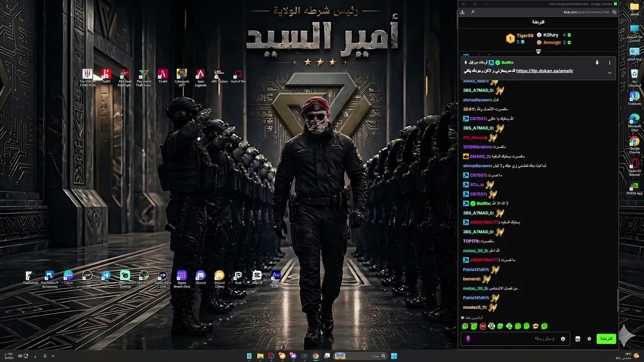Open NVIDIA App desktop shortcut
644x362 pixels.
click(634, 189)
